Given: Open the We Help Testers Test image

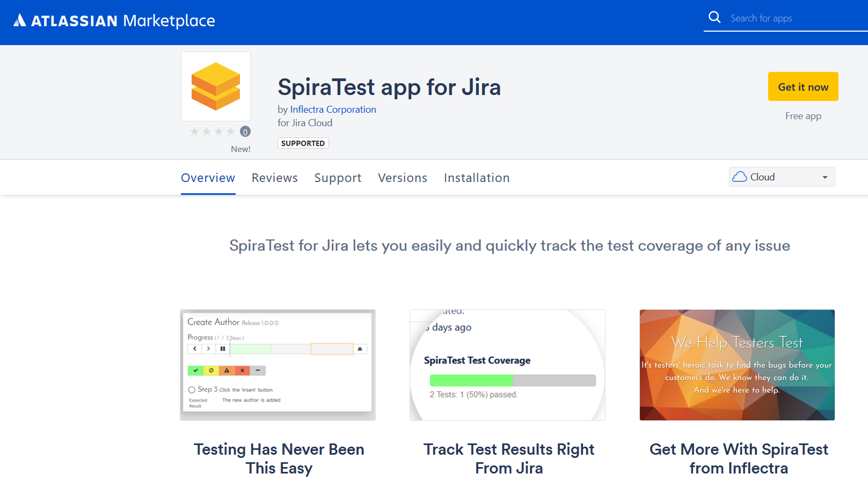Looking at the screenshot, I should (737, 365).
